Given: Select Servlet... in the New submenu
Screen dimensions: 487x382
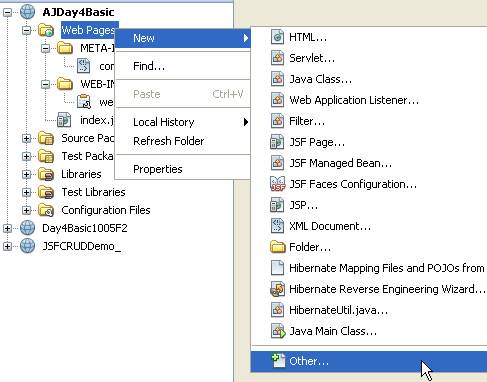Looking at the screenshot, I should [x=369, y=58].
